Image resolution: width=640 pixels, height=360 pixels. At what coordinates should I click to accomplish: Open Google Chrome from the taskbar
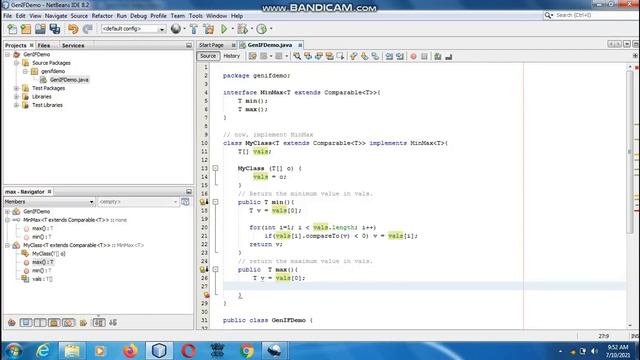pos(247,351)
